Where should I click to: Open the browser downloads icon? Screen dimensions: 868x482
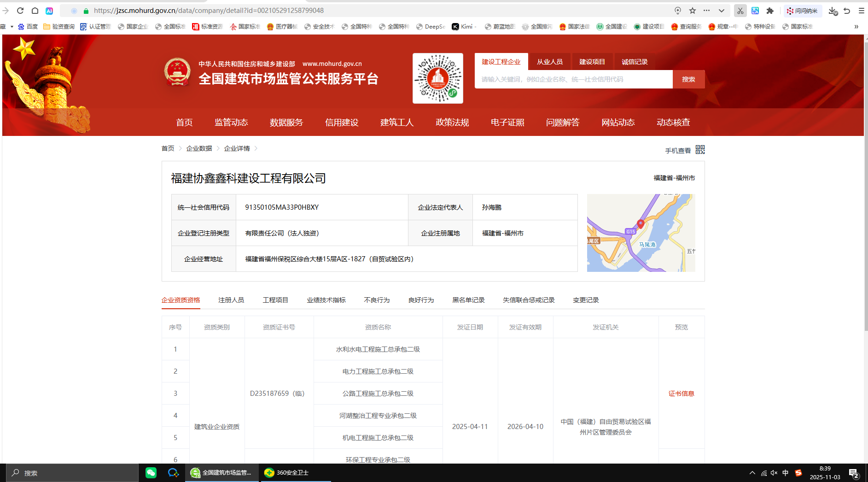click(x=832, y=11)
